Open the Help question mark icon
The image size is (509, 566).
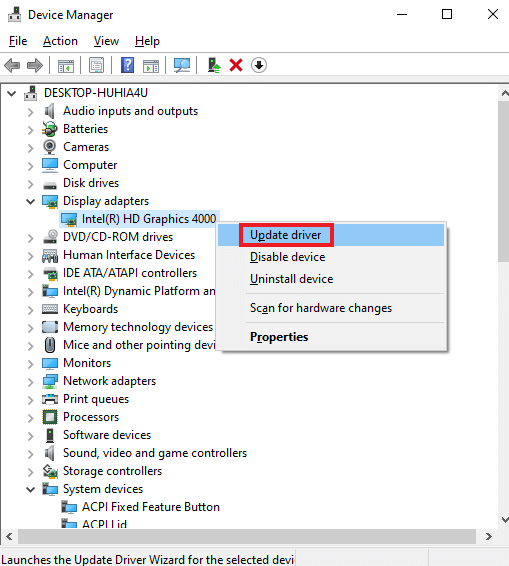coord(127,65)
